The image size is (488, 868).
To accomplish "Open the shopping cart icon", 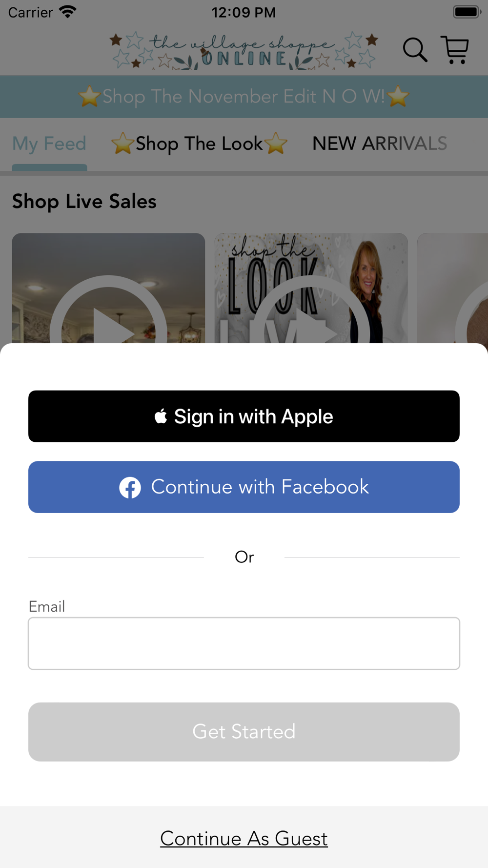I will pos(455,50).
